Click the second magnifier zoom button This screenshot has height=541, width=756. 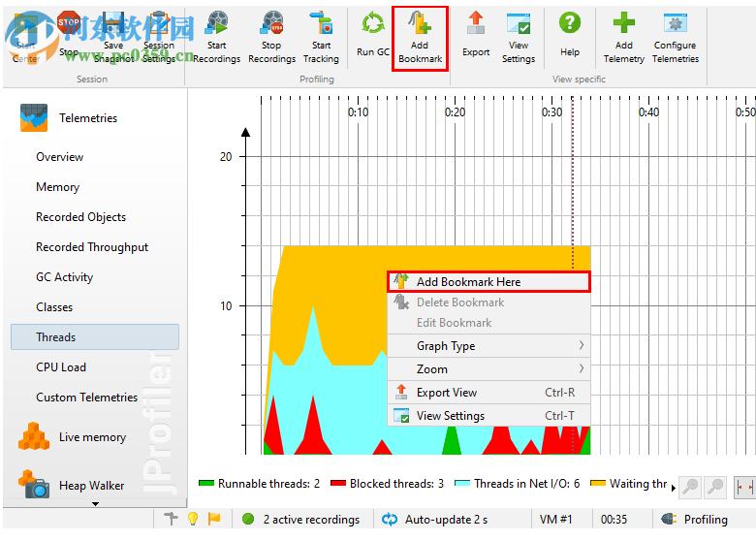[715, 487]
